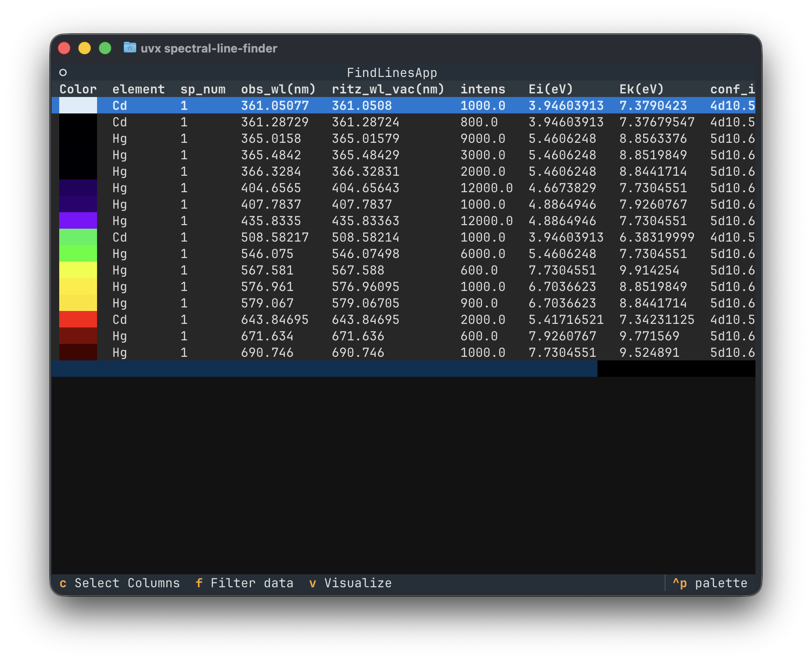
Task: Click the sp_num column header
Action: point(203,89)
